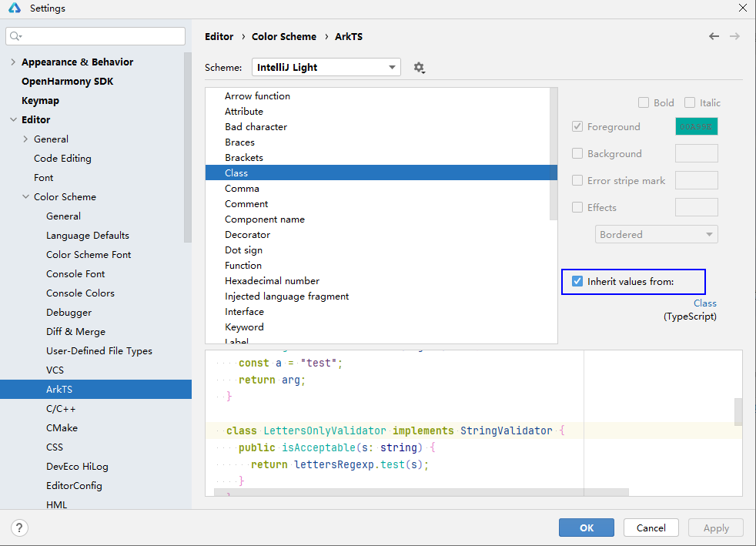Viewport: 756px width, 546px height.
Task: Click the forward navigation arrow
Action: [x=734, y=36]
